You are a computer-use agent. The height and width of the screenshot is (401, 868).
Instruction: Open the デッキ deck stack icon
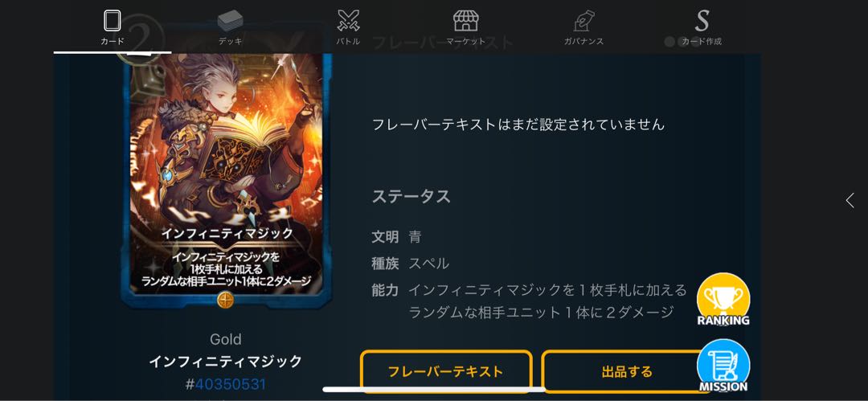(230, 21)
